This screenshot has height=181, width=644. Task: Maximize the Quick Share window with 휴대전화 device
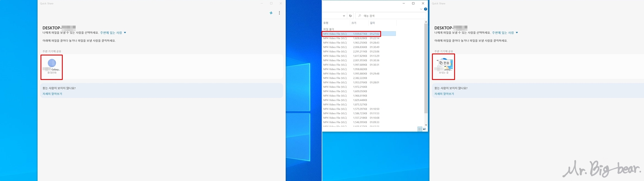[271, 3]
